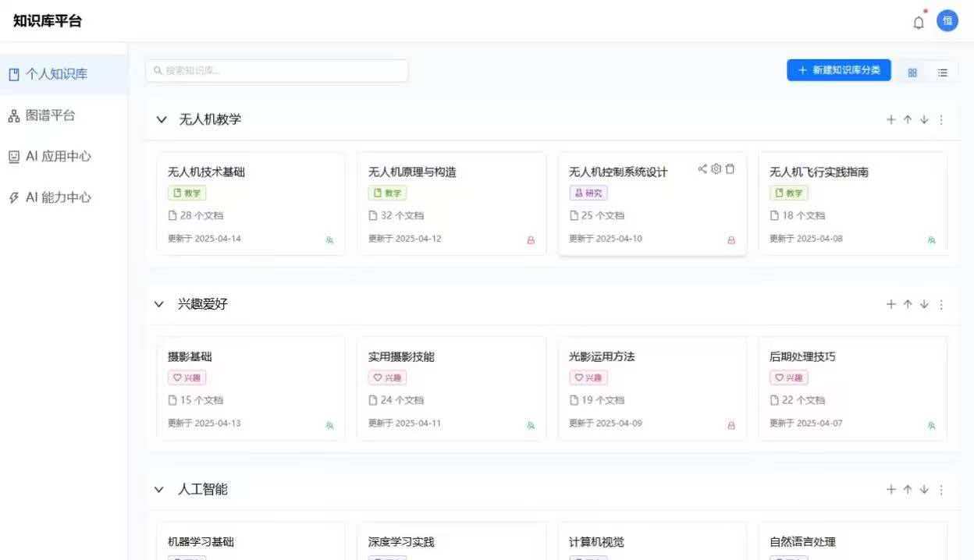Click the 新建知识库分类 button

click(838, 70)
